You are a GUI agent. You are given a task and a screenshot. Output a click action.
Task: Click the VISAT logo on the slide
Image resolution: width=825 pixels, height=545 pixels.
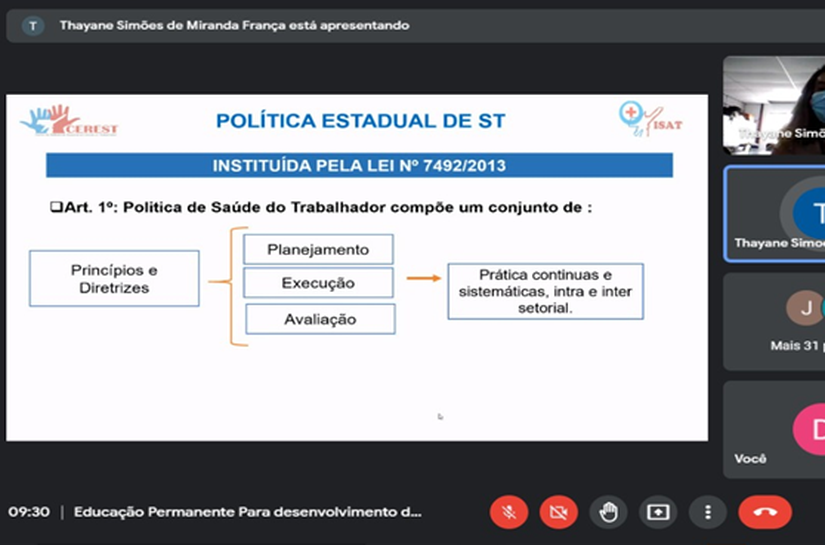point(650,119)
